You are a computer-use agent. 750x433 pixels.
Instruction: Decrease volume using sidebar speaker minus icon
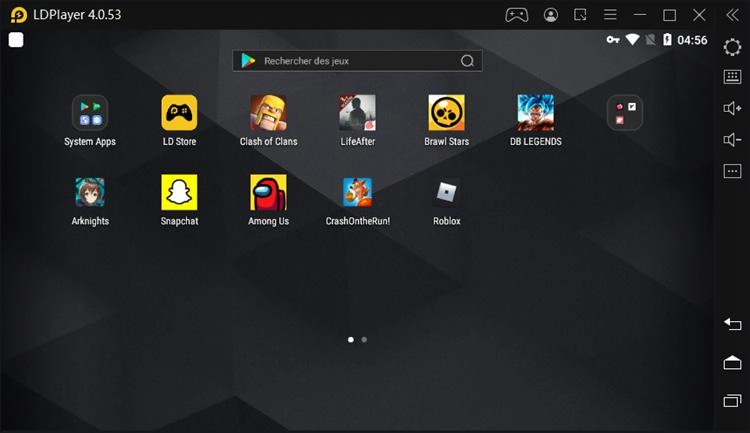click(x=732, y=140)
